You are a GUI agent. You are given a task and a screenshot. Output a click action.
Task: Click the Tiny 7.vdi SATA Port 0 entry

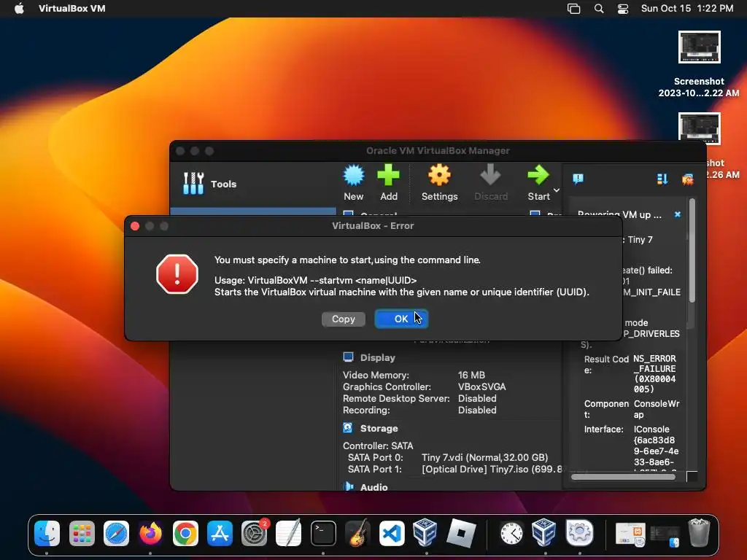pyautogui.click(x=484, y=458)
